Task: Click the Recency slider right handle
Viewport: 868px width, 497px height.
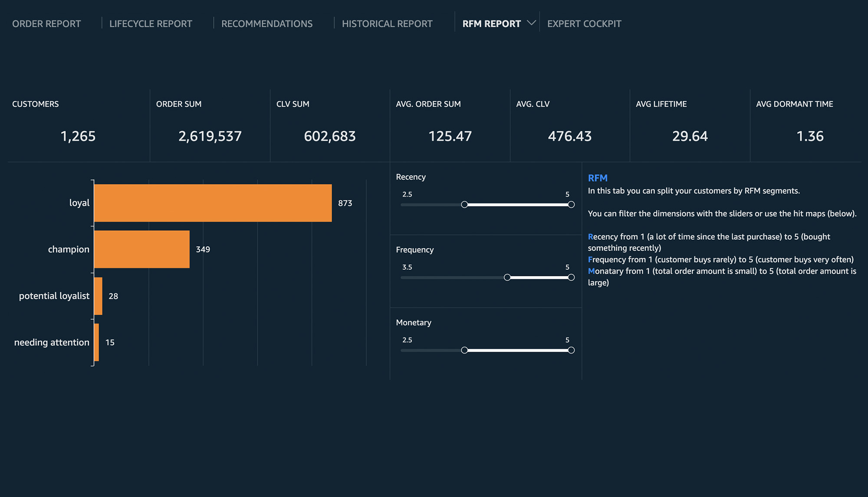Action: tap(571, 204)
